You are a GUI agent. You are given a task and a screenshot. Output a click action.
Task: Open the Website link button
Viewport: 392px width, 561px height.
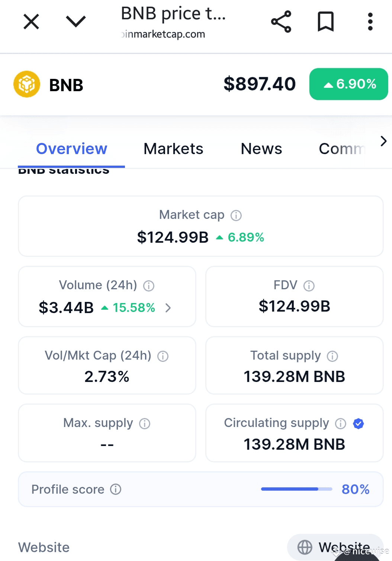pos(335,547)
